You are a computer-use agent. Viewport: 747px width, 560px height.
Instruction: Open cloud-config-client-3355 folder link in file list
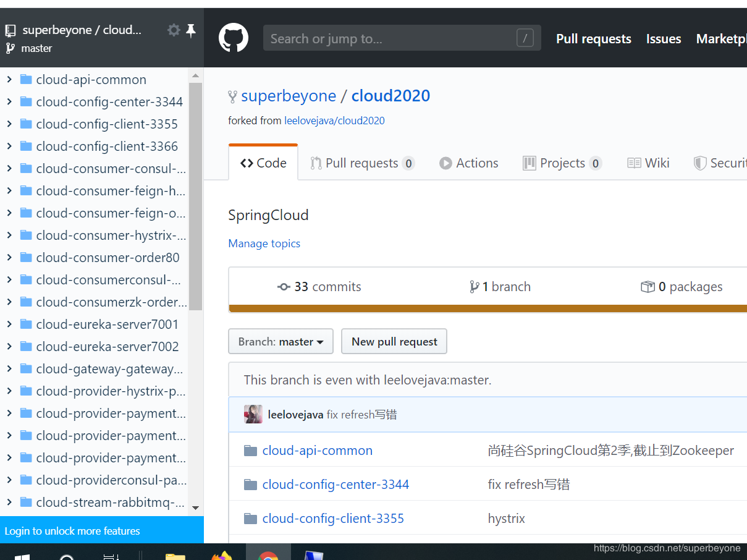pyautogui.click(x=334, y=519)
